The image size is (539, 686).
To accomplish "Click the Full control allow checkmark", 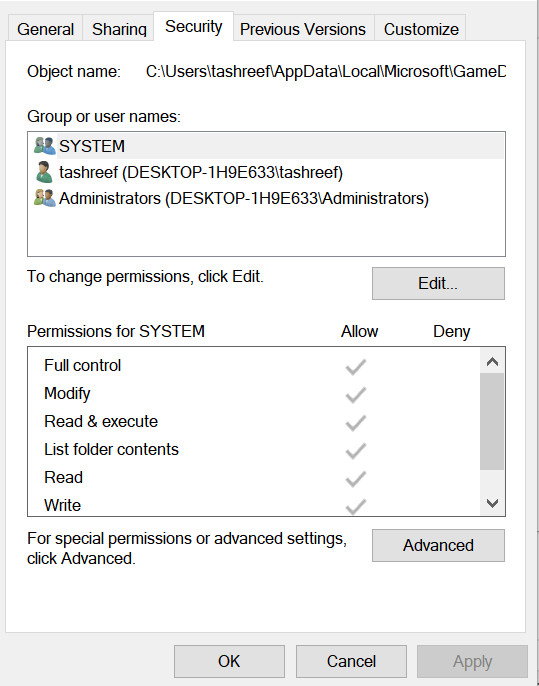I will [x=356, y=367].
